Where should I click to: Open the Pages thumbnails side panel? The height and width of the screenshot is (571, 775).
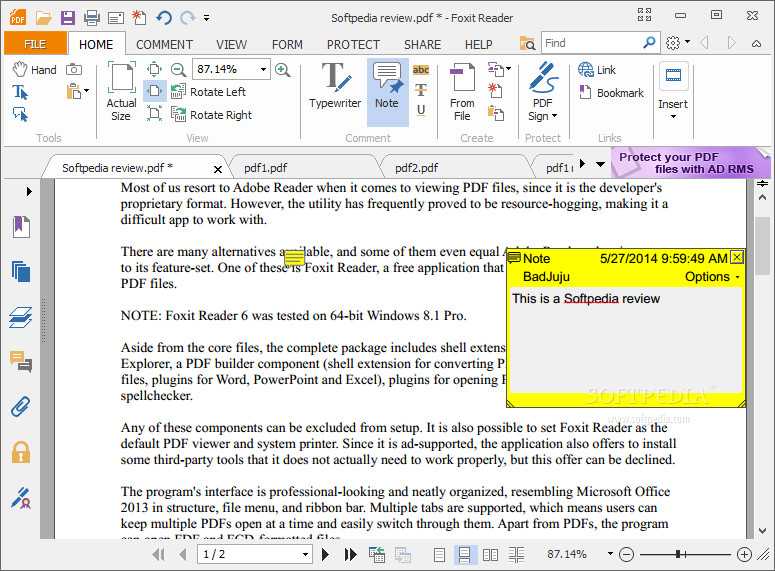[x=21, y=272]
